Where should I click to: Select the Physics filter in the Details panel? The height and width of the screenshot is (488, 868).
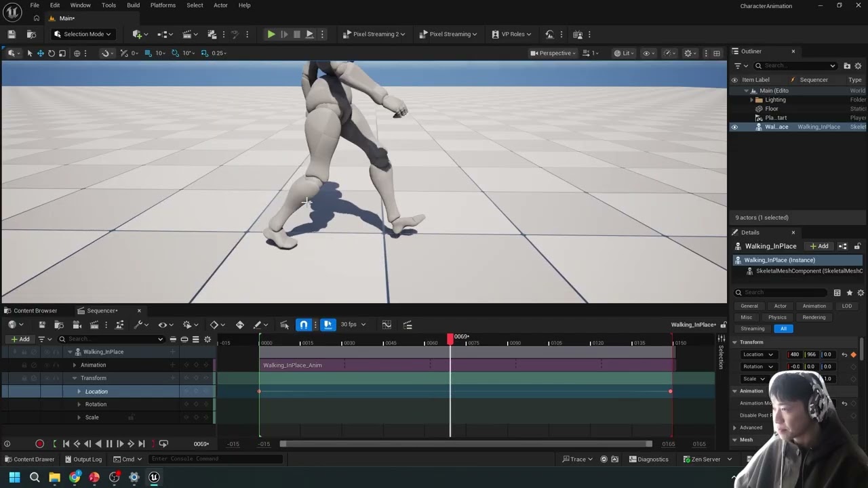[777, 317]
